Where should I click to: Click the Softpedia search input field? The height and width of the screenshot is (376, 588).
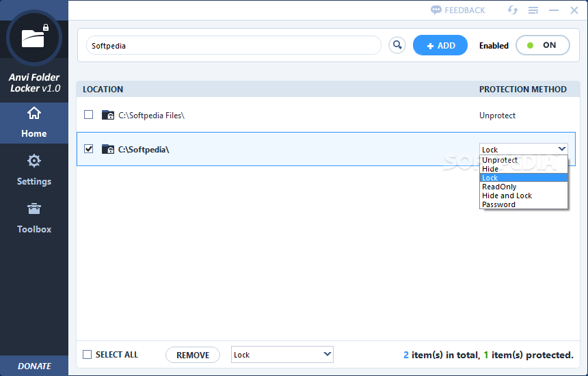pos(234,45)
